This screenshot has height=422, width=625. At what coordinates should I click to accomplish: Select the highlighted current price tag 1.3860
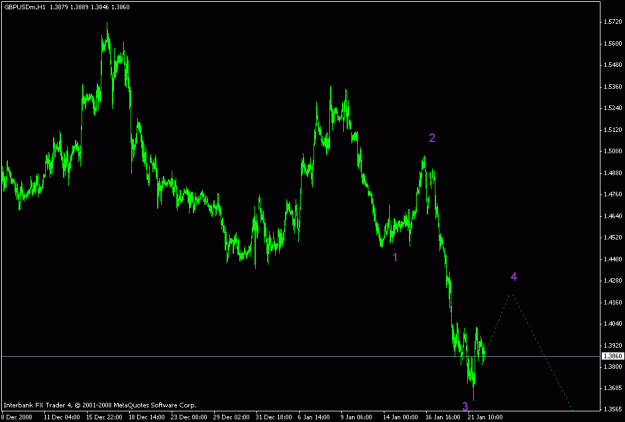pyautogui.click(x=613, y=356)
